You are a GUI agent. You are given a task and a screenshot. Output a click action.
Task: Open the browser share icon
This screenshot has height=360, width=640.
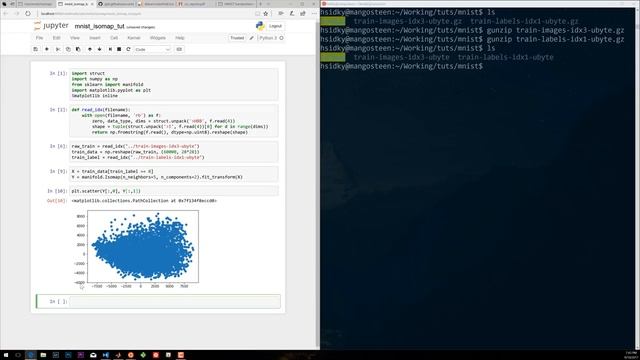pos(303,13)
